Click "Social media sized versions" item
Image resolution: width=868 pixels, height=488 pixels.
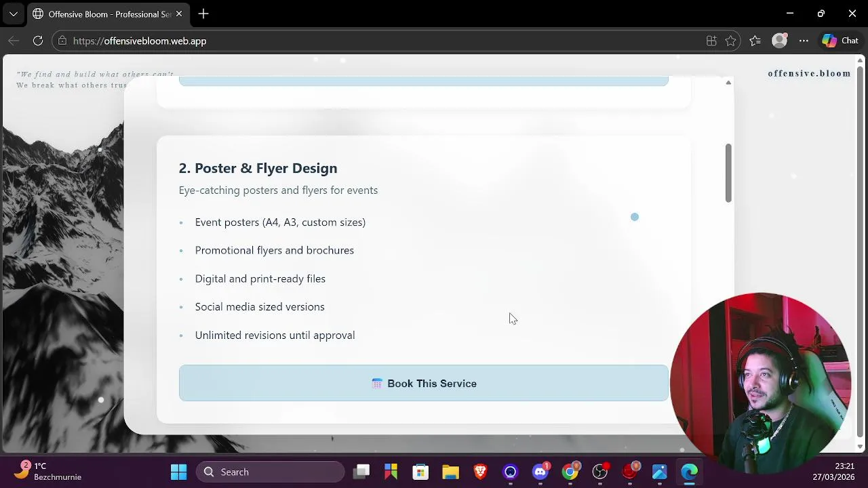pos(260,307)
